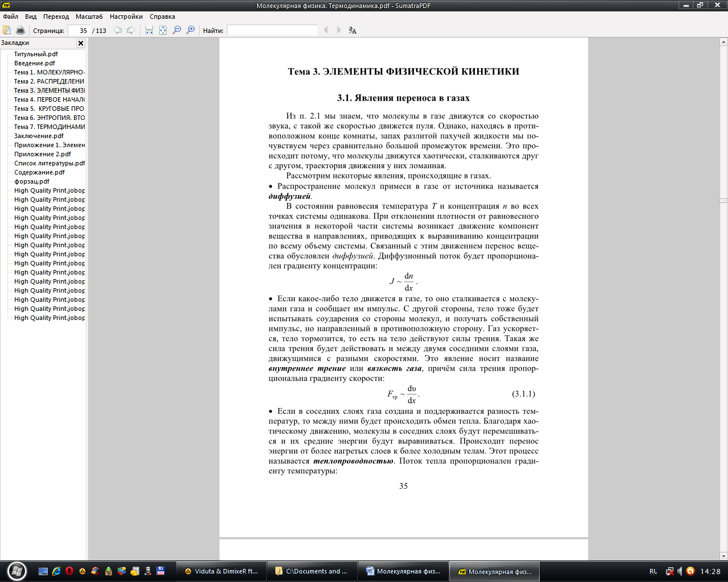Select bookmark Введение.pdf

click(x=35, y=63)
